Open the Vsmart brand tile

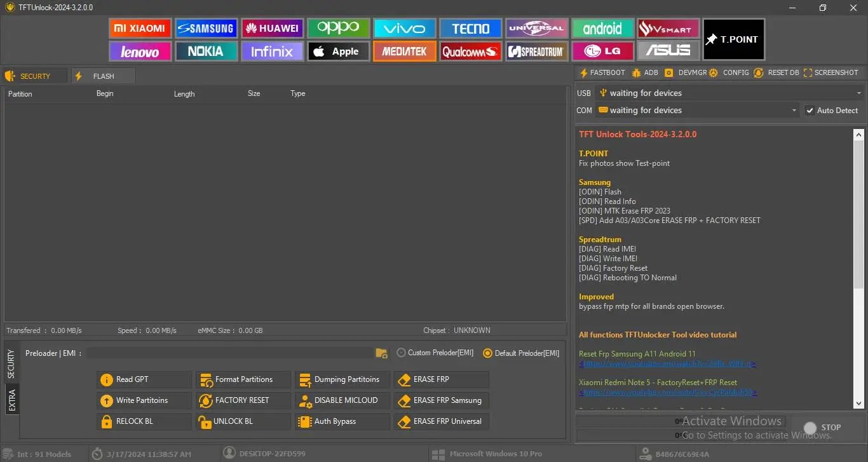pos(668,28)
